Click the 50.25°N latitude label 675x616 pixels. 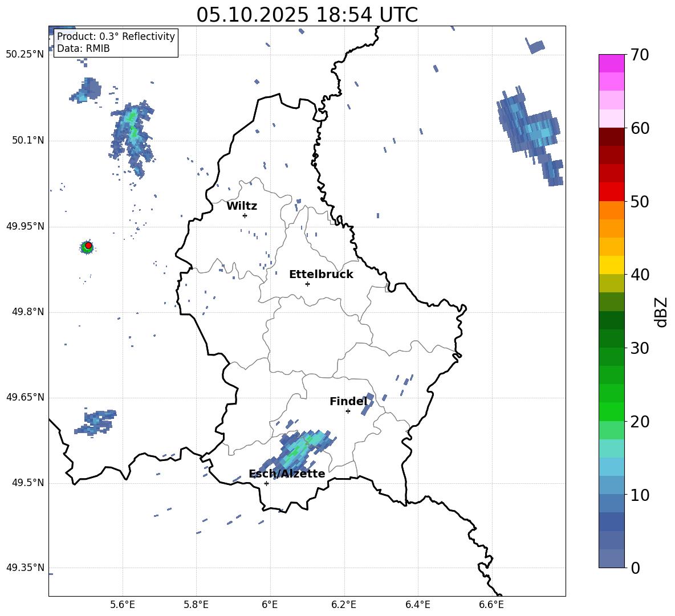[x=25, y=55]
